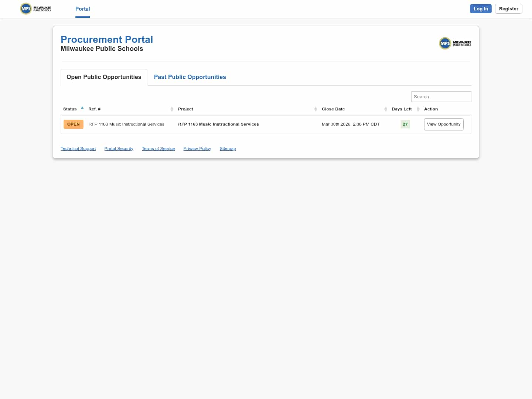Click View Opportunity for RFP 1163
The height and width of the screenshot is (399, 532).
[x=444, y=124]
